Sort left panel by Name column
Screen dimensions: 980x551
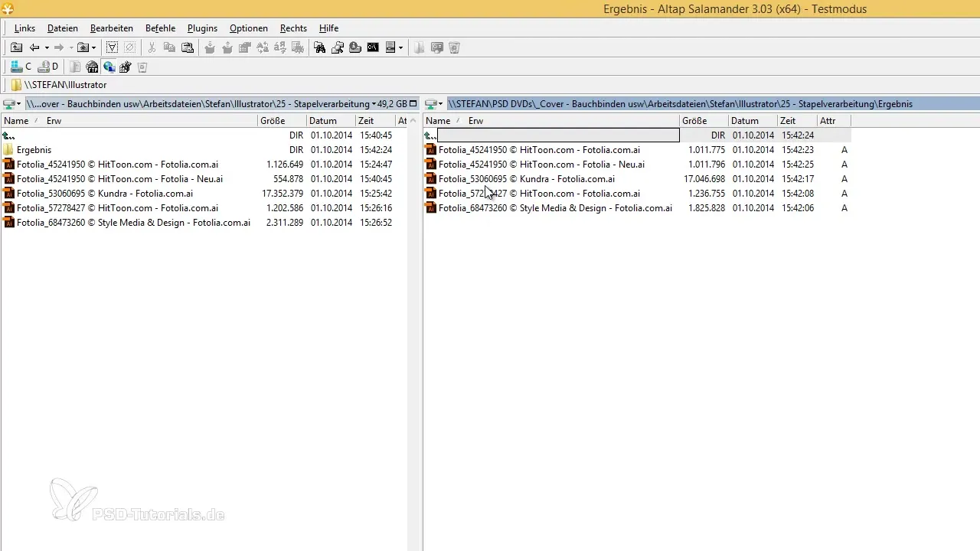pyautogui.click(x=16, y=121)
